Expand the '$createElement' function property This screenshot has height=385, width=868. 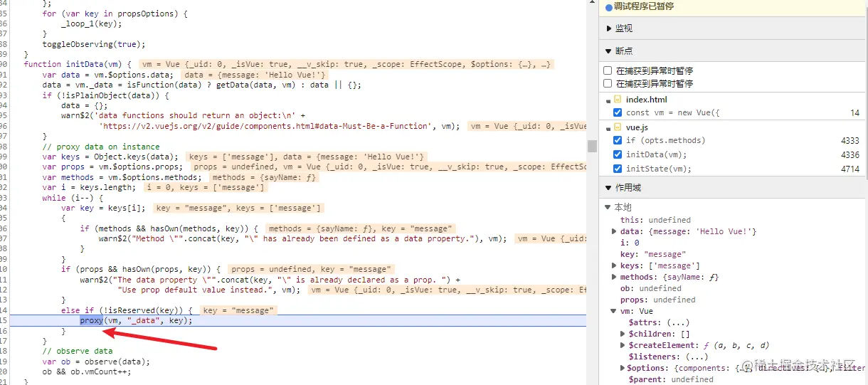(x=623, y=345)
